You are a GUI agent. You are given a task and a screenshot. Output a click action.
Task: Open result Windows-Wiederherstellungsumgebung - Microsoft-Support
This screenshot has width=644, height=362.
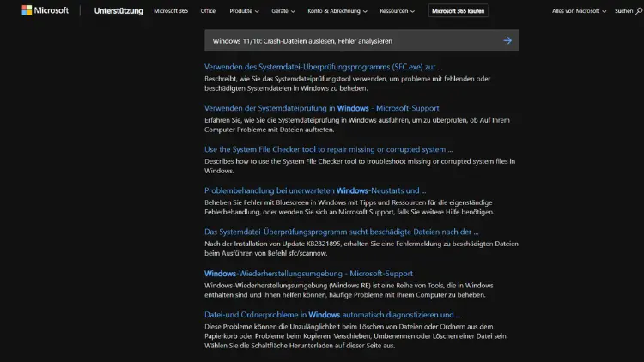308,274
